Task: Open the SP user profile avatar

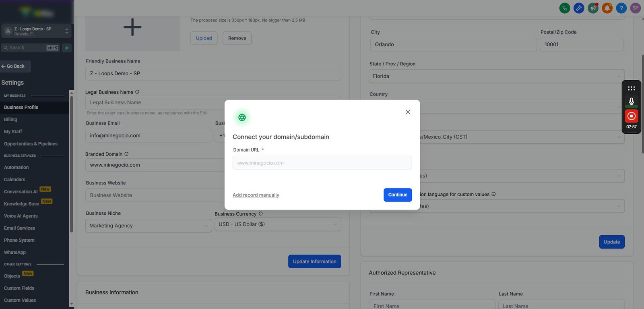Action: (x=636, y=8)
